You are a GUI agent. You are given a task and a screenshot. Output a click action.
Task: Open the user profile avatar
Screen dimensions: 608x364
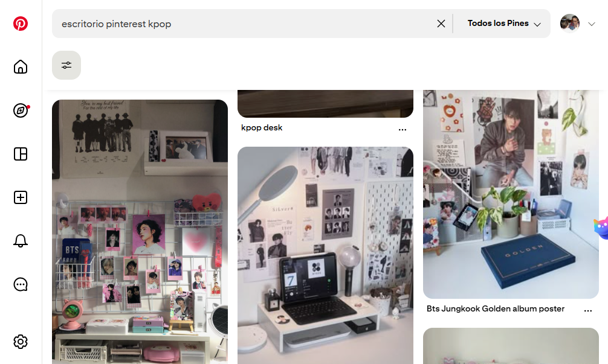click(570, 24)
